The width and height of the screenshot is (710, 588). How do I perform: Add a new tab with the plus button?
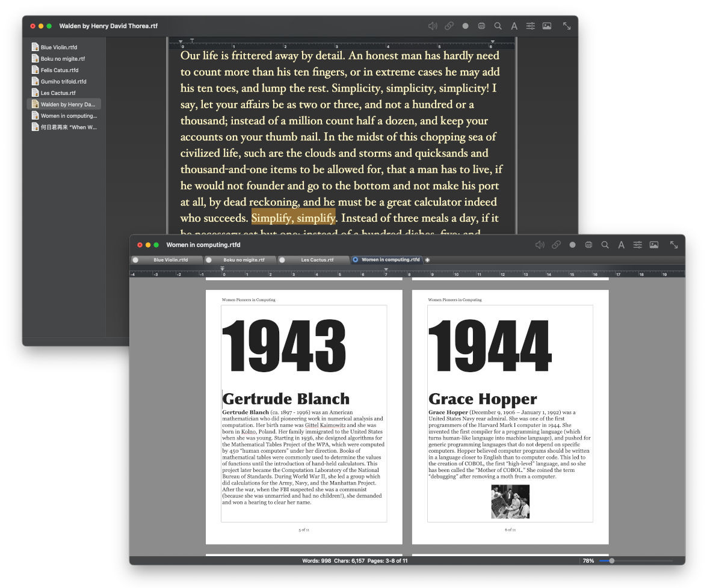427,260
